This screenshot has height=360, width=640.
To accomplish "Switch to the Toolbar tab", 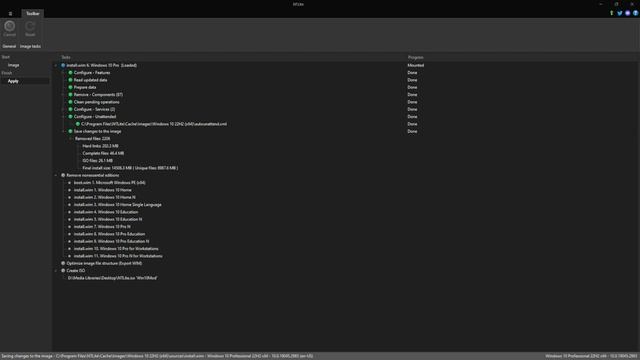I will pyautogui.click(x=33, y=13).
